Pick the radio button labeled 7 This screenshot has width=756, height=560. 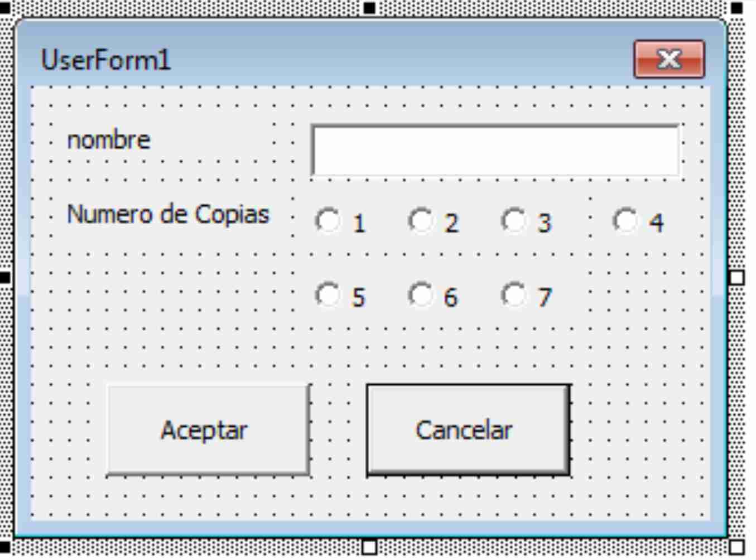(x=514, y=295)
